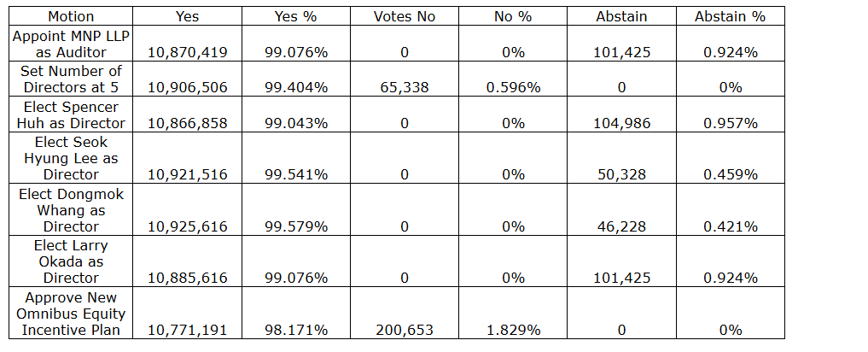Click the Appoint MNP LLP as Auditor cell
The width and height of the screenshot is (868, 352).
click(71, 44)
